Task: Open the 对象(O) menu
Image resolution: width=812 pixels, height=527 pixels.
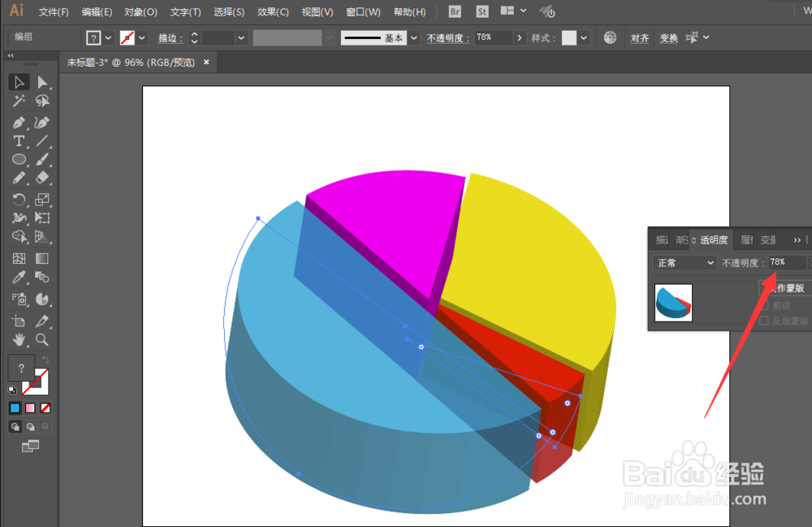Action: click(140, 12)
